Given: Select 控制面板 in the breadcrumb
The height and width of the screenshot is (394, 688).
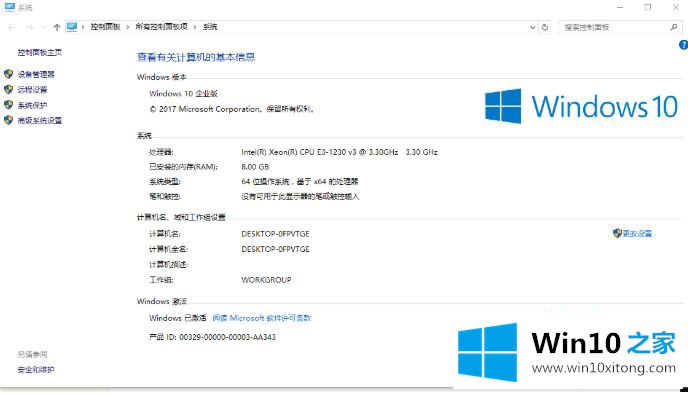Looking at the screenshot, I should pyautogui.click(x=105, y=27).
